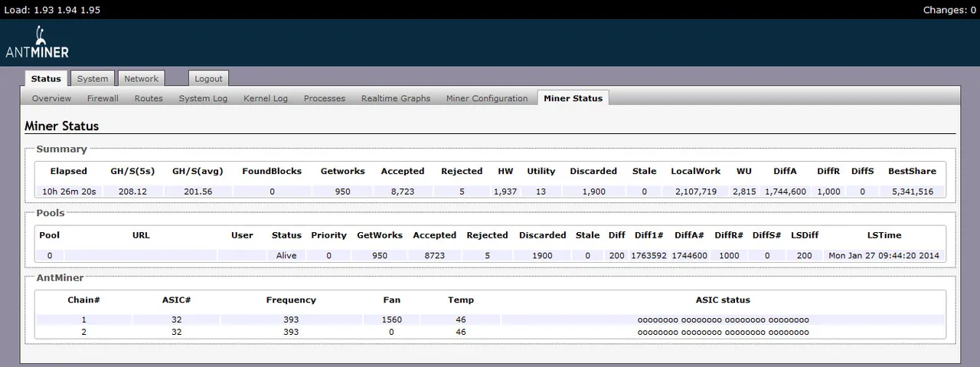Open the Processes subtab
Viewport: 980px width, 367px height.
tap(325, 98)
